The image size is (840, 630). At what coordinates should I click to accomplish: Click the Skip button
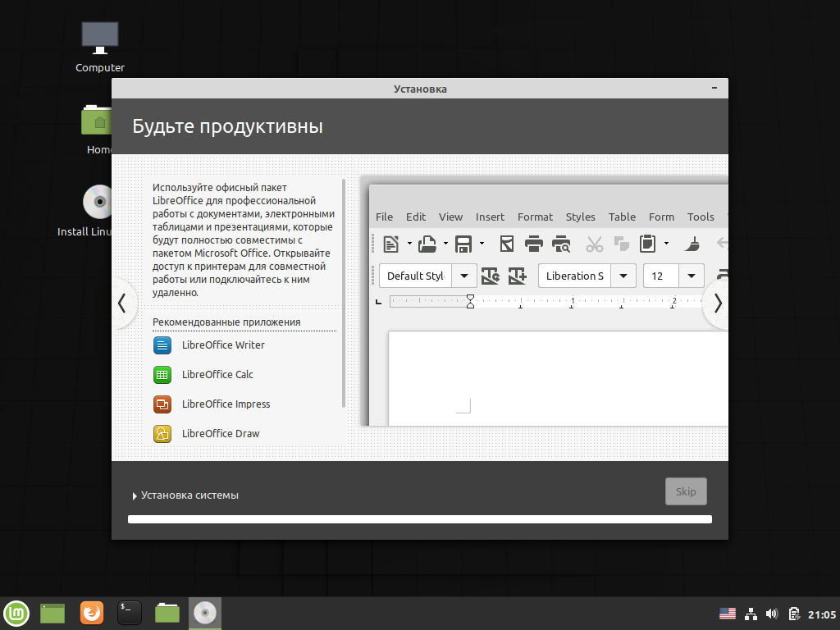pyautogui.click(x=686, y=491)
